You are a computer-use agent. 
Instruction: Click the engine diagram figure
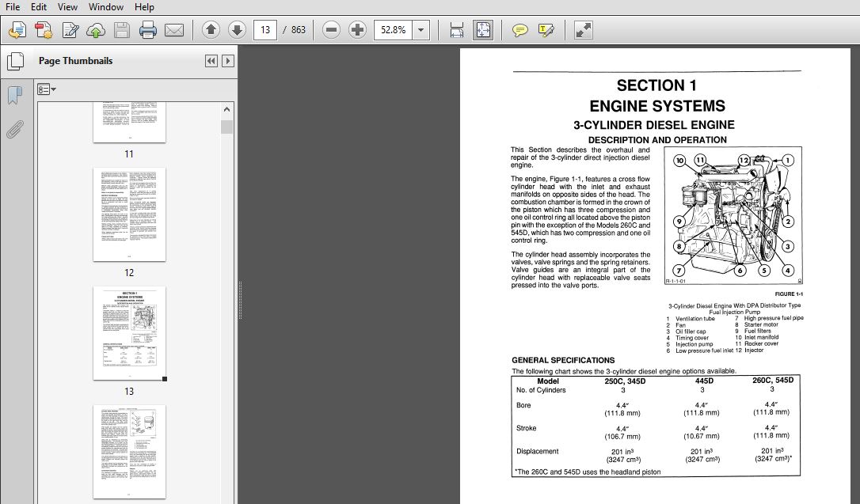click(x=733, y=216)
